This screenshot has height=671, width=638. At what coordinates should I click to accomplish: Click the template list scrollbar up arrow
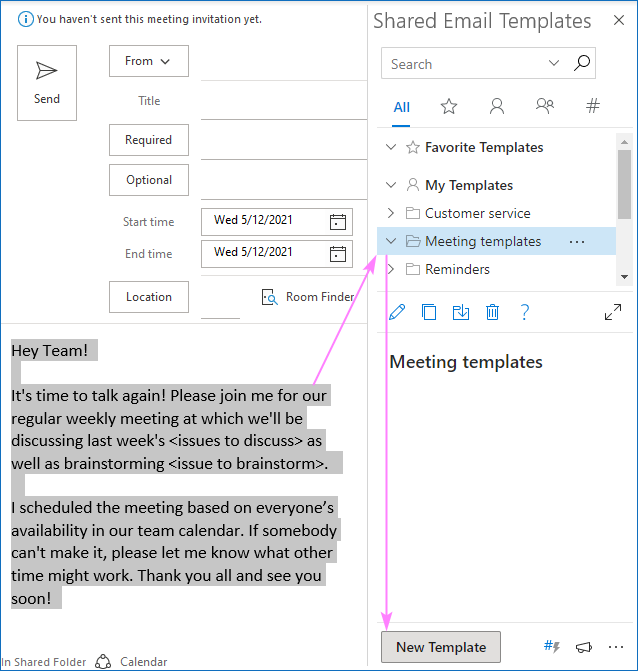click(x=624, y=142)
